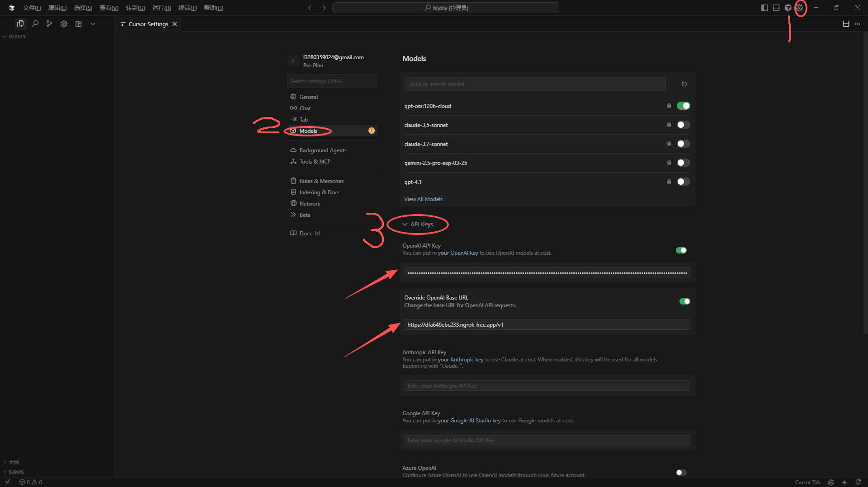Viewport: 868px width, 487px height.
Task: Select Tools & MCP in settings sidebar
Action: tap(315, 162)
